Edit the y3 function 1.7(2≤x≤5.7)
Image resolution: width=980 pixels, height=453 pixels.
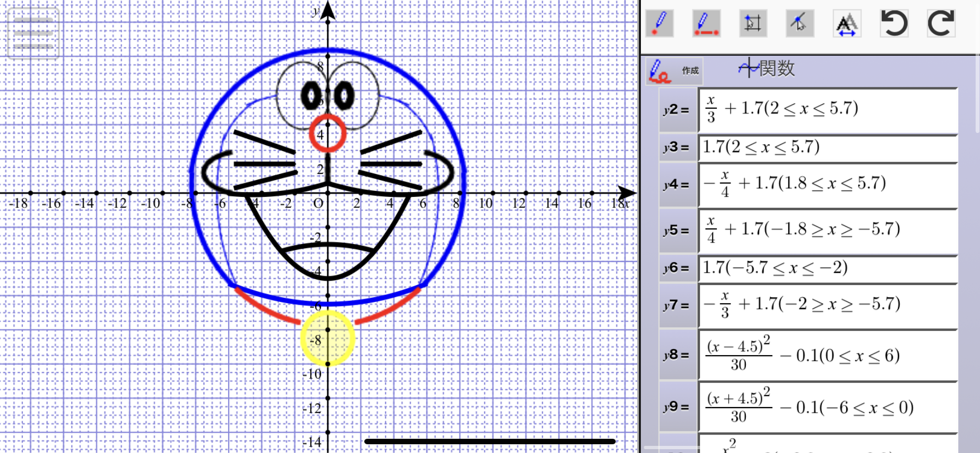click(x=828, y=148)
